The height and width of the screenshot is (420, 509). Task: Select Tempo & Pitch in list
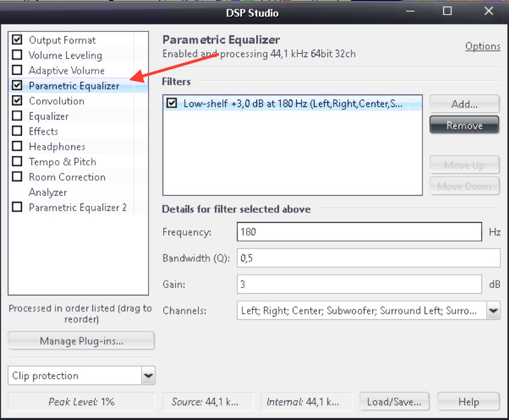62,162
